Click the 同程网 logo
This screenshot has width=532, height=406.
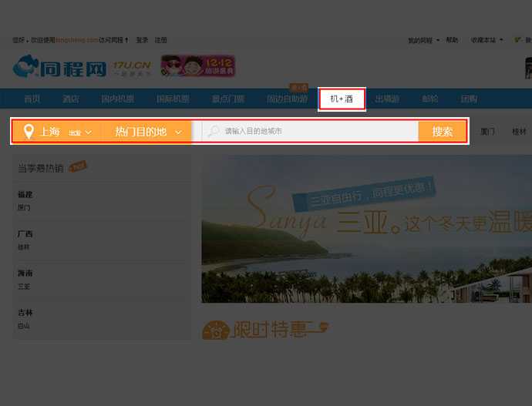coord(59,68)
